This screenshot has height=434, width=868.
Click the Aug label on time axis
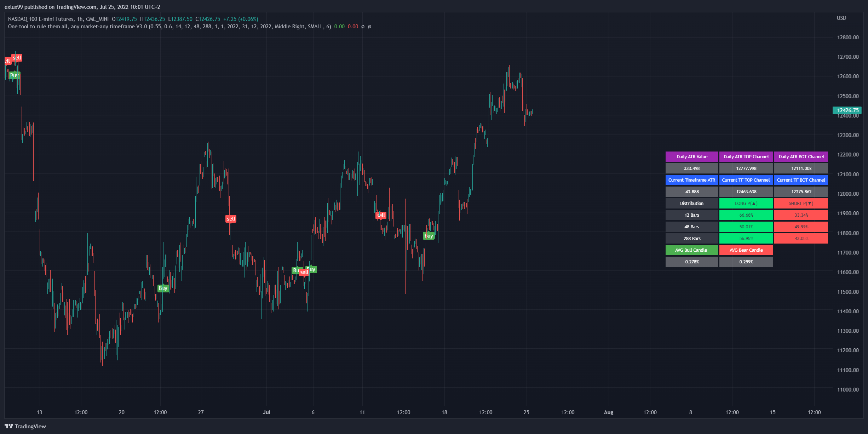pyautogui.click(x=608, y=412)
